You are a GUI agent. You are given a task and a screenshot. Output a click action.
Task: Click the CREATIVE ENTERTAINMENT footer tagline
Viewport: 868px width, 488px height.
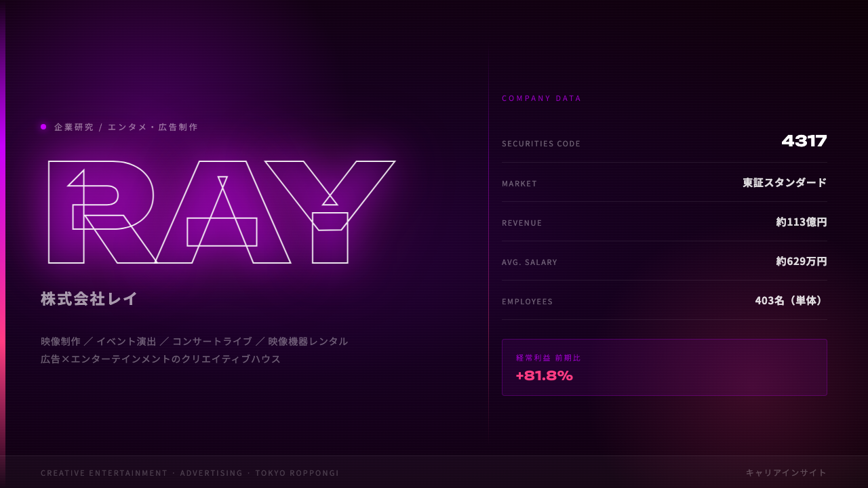[x=190, y=473]
